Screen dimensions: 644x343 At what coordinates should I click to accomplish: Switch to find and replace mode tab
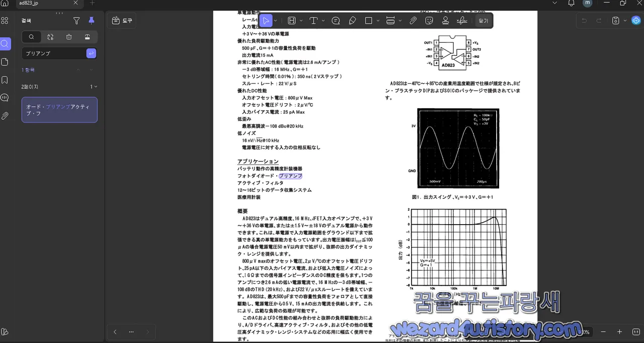click(x=50, y=37)
